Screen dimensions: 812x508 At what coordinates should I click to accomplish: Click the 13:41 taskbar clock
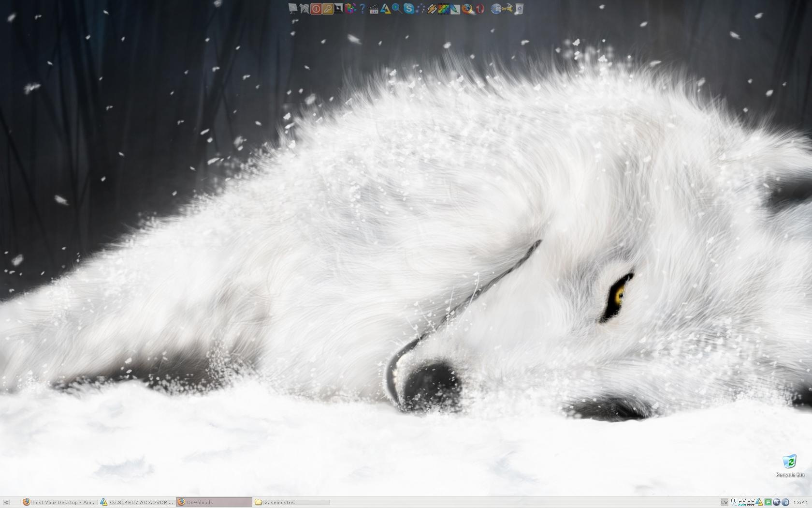click(x=800, y=502)
